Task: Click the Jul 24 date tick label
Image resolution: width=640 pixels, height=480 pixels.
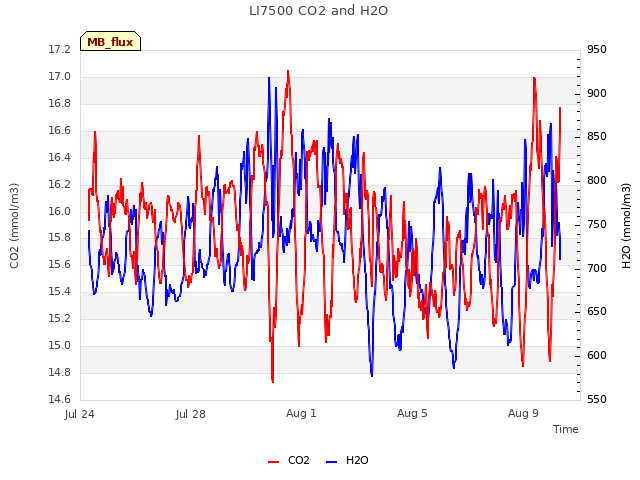Action: pos(80,414)
